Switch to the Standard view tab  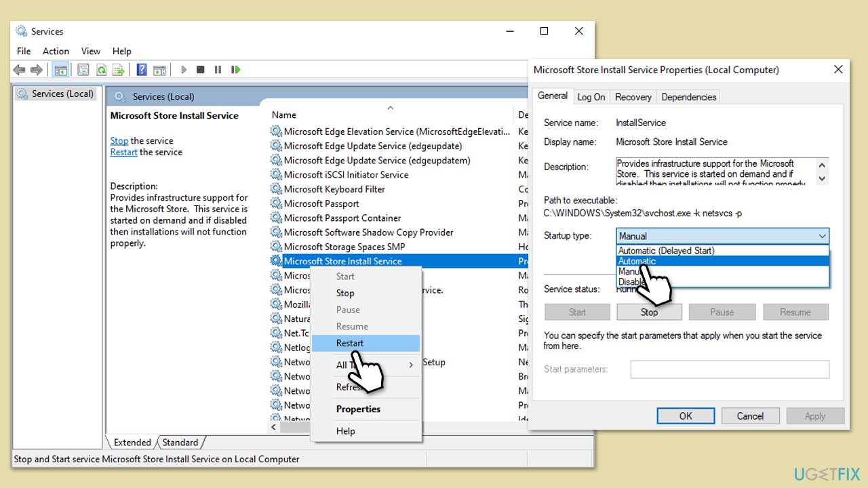coord(180,442)
